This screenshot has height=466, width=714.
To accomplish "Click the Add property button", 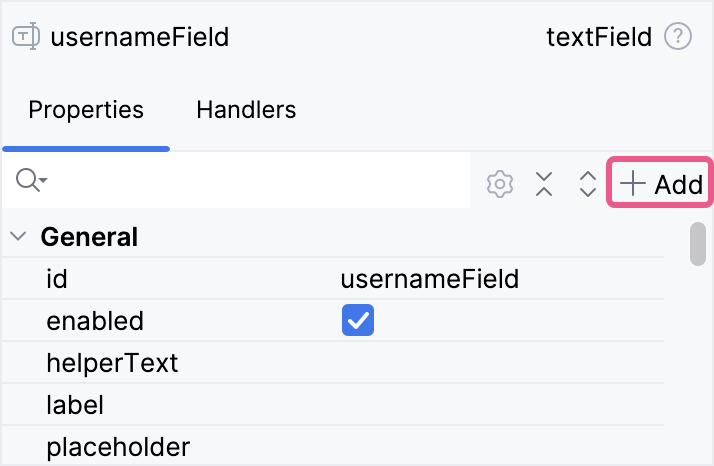I will pyautogui.click(x=661, y=184).
